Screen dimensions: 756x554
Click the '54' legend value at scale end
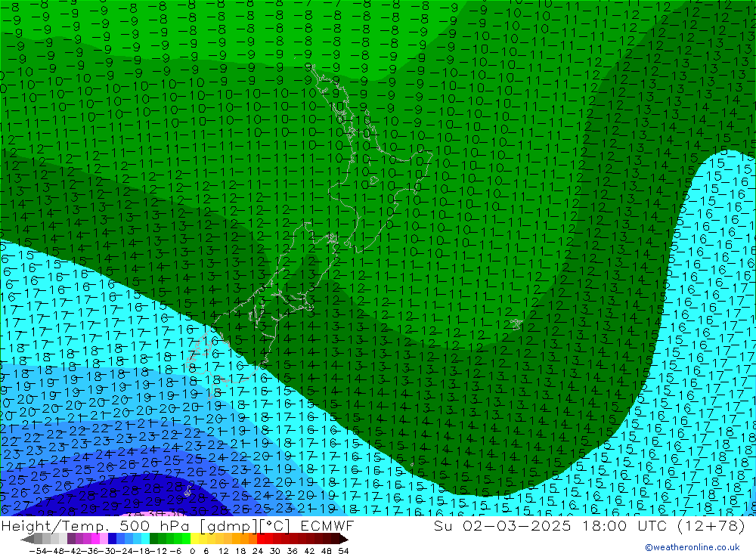pos(343,551)
